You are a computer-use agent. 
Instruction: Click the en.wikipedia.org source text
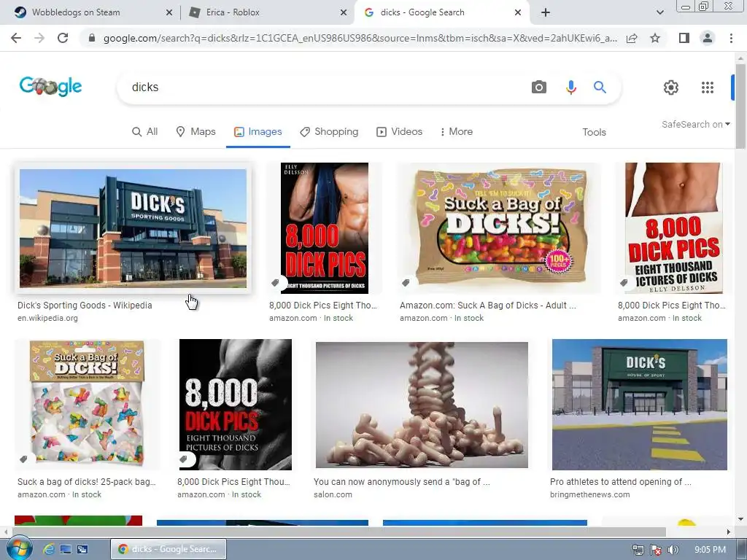click(47, 318)
